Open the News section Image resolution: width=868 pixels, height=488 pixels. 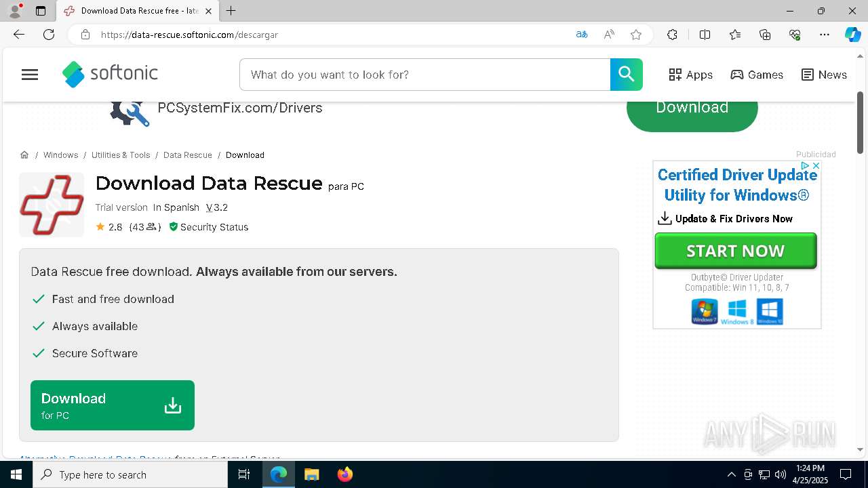pos(824,75)
